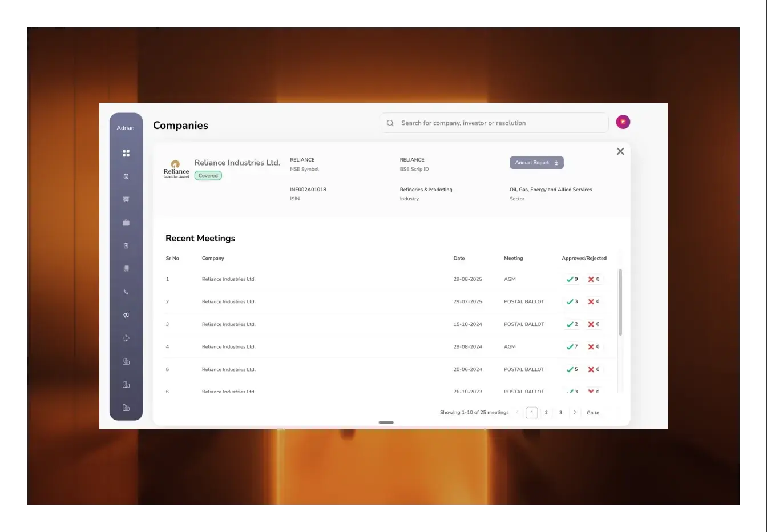Click the date 20-06-2024
Image resolution: width=767 pixels, height=532 pixels.
tap(468, 369)
